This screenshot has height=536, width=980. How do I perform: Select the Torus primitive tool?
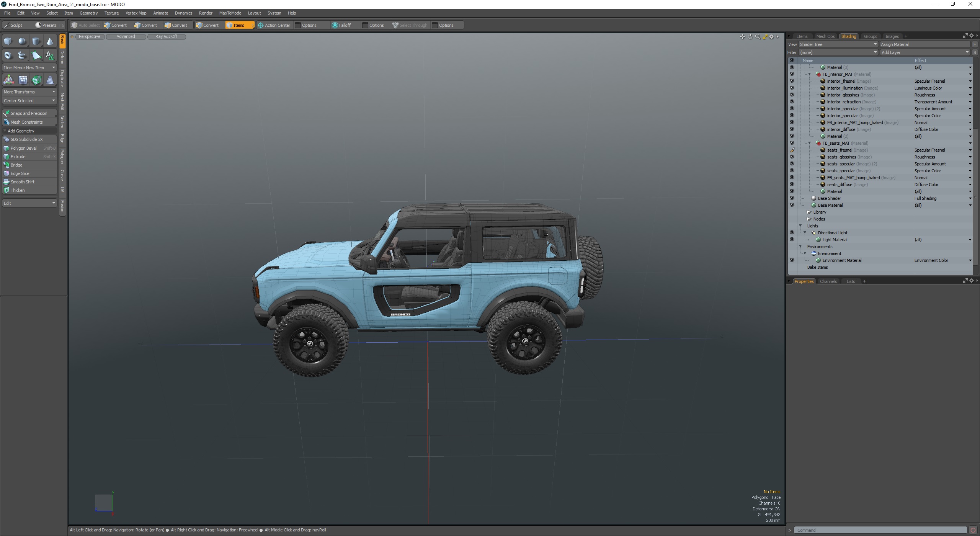[x=8, y=56]
